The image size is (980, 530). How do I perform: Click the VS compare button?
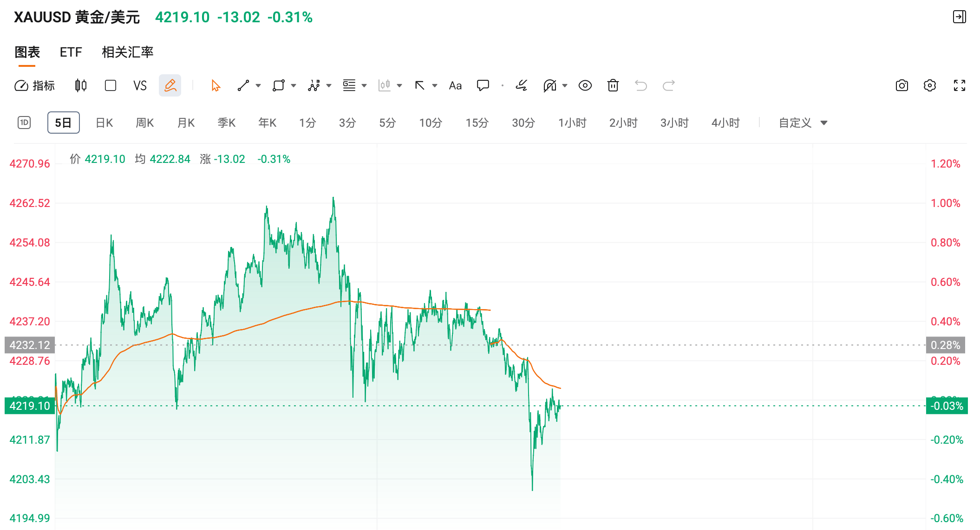(x=140, y=85)
